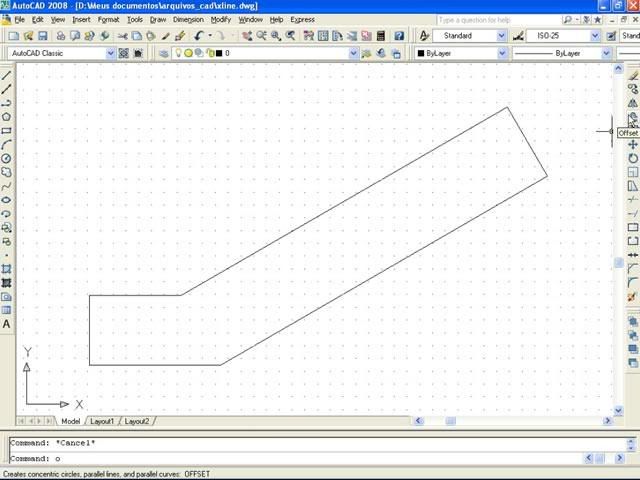The width and height of the screenshot is (640, 480).
Task: Open the Draw menu
Action: pyautogui.click(x=158, y=20)
